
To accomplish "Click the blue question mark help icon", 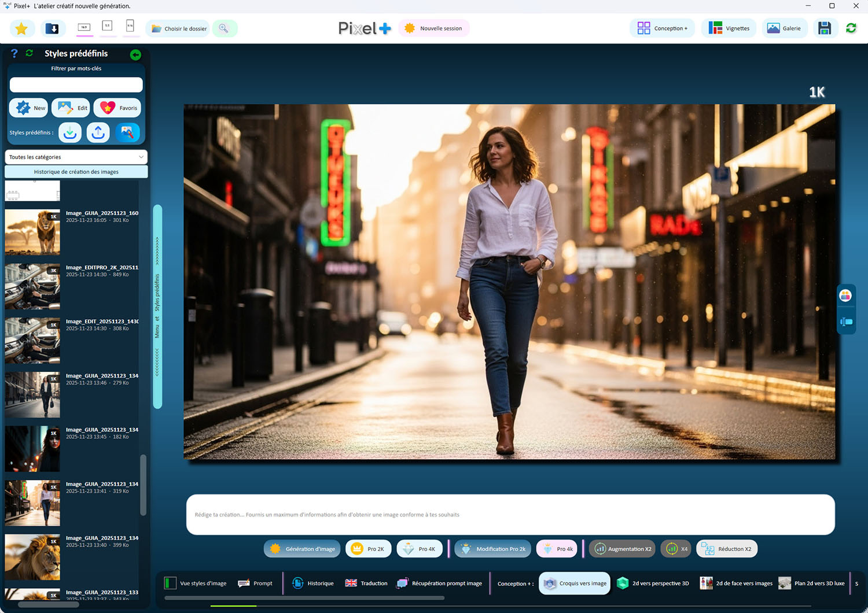I will (14, 53).
